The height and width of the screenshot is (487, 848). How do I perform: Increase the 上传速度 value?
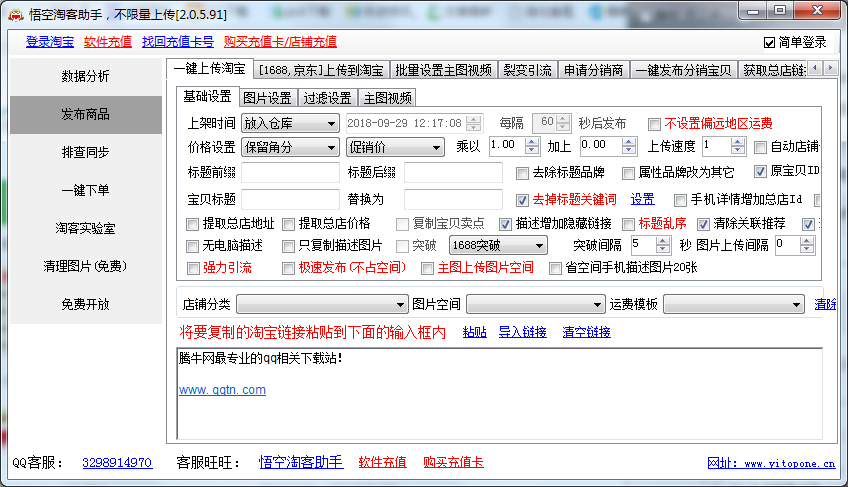[x=738, y=142]
